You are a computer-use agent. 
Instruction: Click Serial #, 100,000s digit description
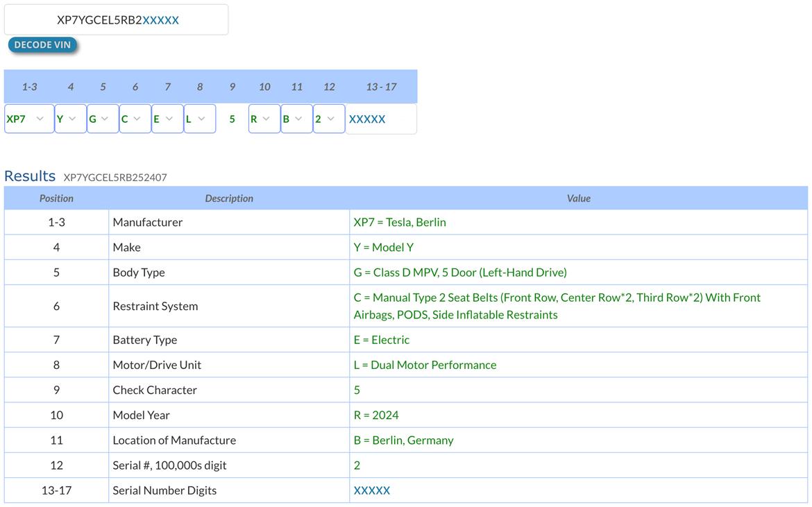click(229, 465)
